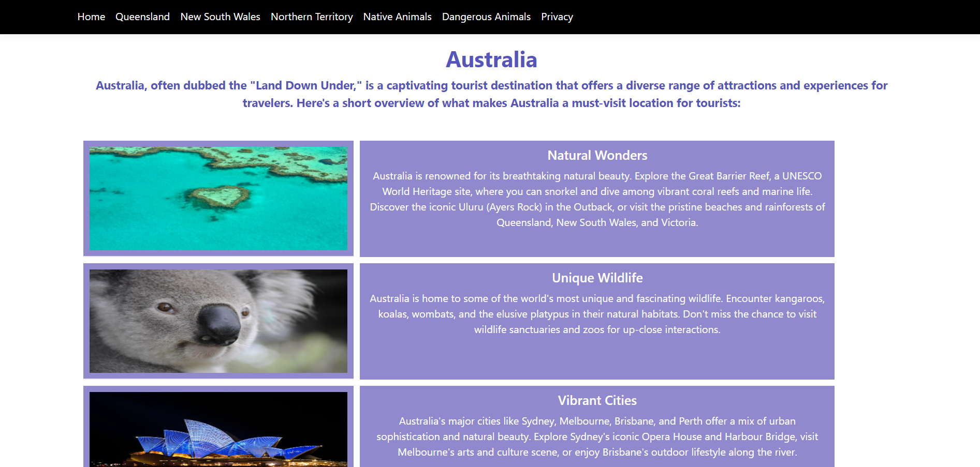
Task: Click the large Australia page title
Action: (491, 59)
